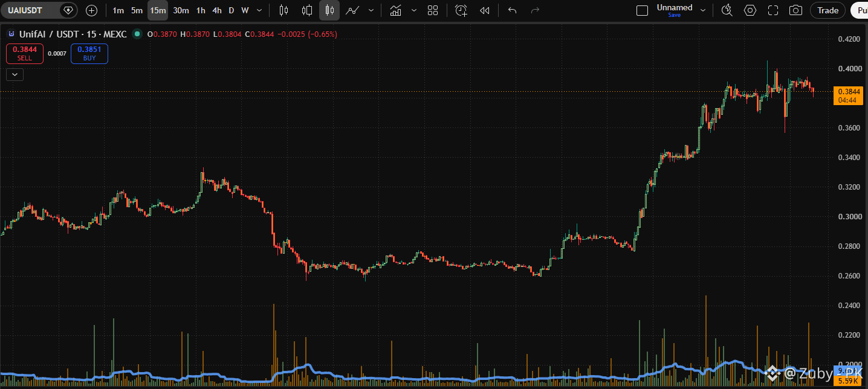The image size is (868, 389).
Task: Click the 0.2800 price scale label
Action: [x=849, y=246]
